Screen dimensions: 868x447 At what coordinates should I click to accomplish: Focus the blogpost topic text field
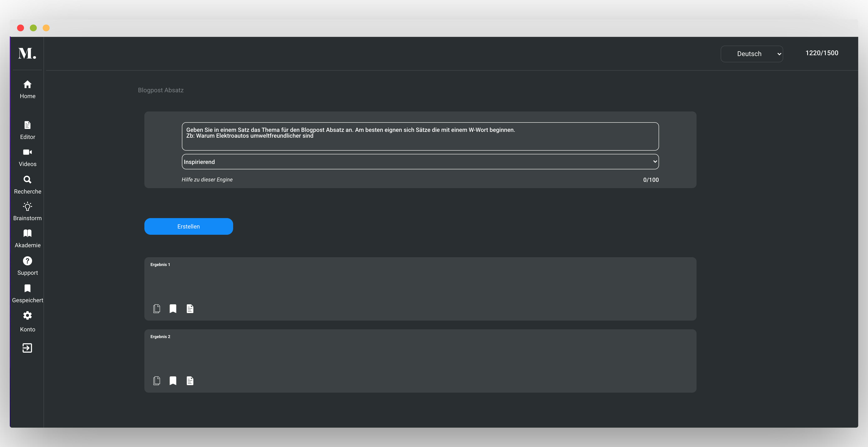pos(420,136)
